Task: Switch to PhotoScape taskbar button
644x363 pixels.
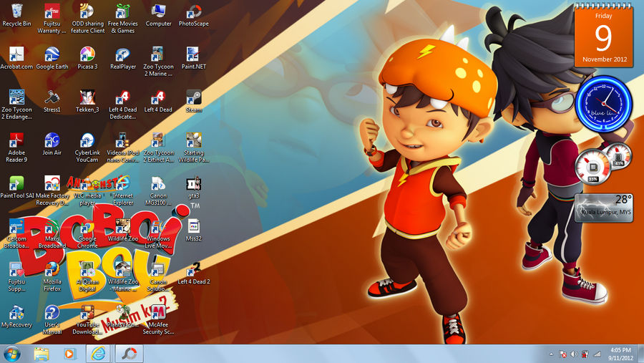Action: tap(130, 354)
